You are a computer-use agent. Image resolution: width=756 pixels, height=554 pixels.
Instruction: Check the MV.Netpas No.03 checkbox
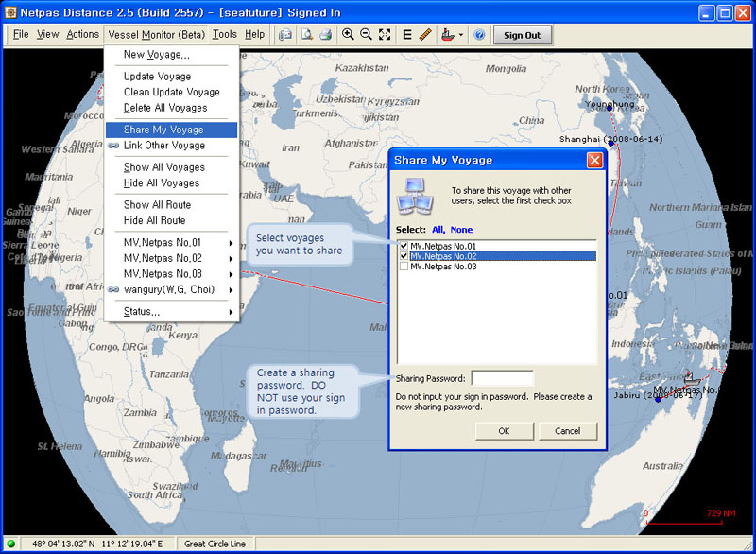coord(404,267)
